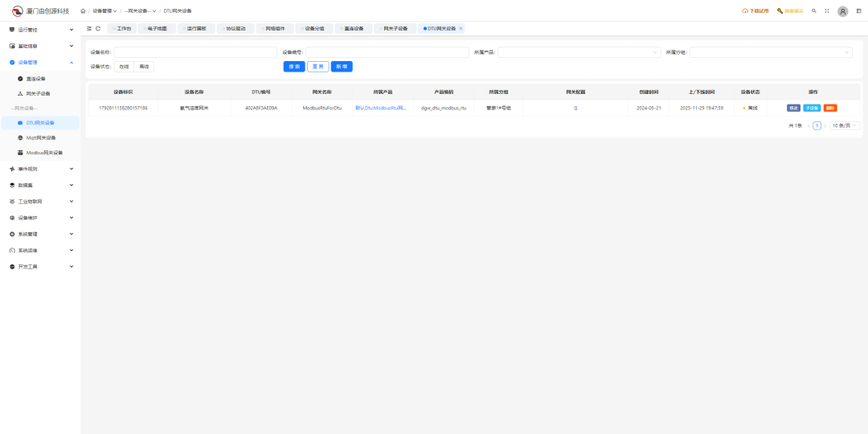This screenshot has height=434, width=868.
Task: Collapse the sidebar with the menu fold icon
Action: (x=89, y=28)
